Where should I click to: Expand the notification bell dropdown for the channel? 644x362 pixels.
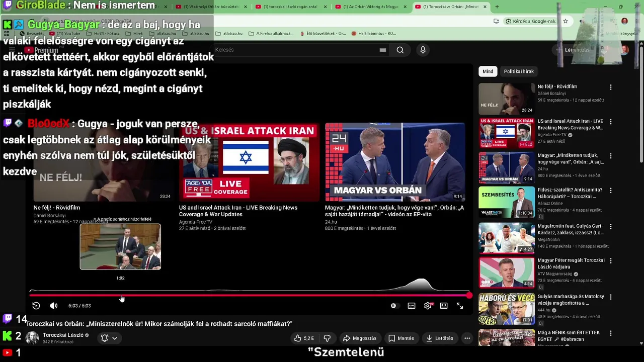point(109,338)
